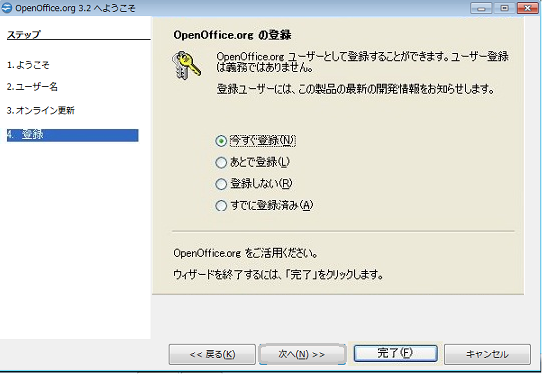Click the OpenOffice.org の登録 heading

232,35
